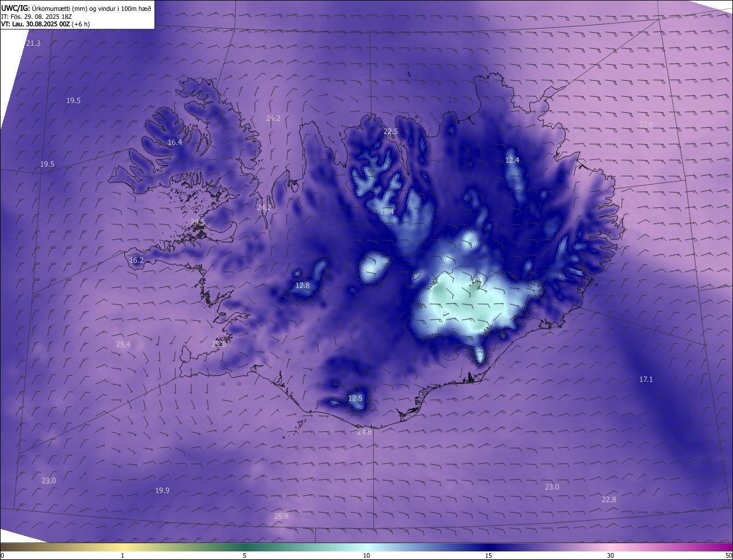733x560 pixels.
Task: Click the 21.3 value label on the map
Action: pyautogui.click(x=33, y=44)
